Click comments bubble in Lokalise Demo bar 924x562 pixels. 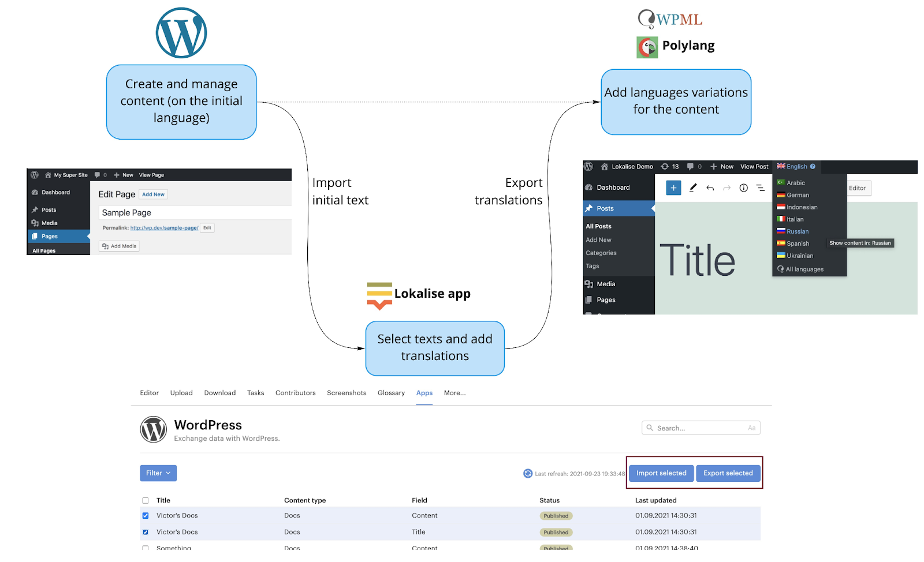tap(690, 167)
